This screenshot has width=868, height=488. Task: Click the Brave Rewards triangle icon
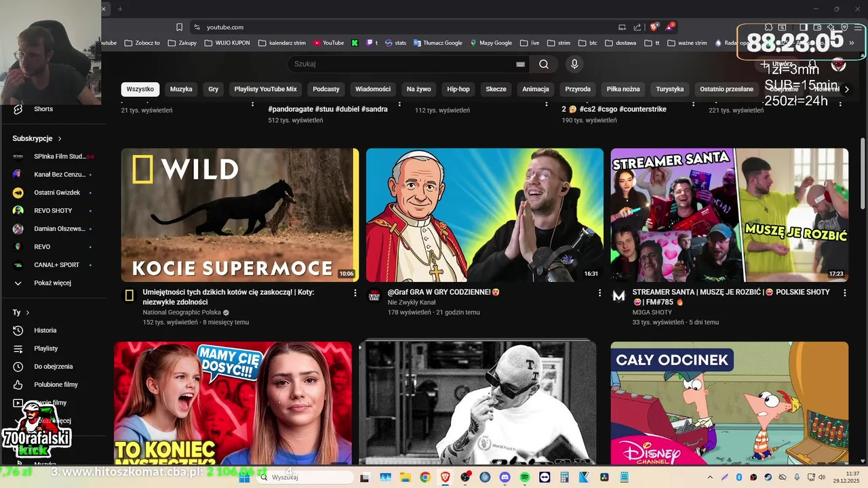tap(670, 27)
